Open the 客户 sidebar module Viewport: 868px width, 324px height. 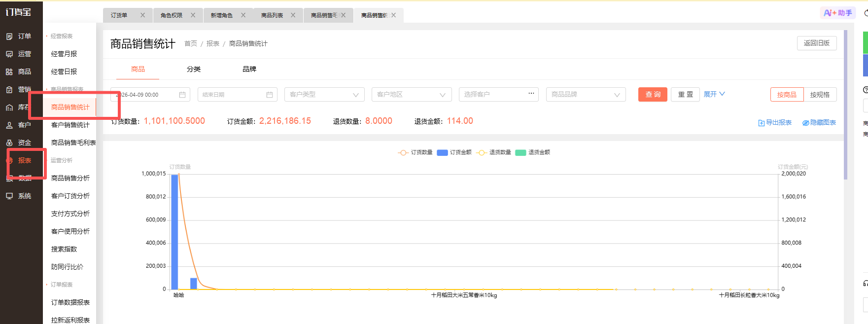point(19,125)
